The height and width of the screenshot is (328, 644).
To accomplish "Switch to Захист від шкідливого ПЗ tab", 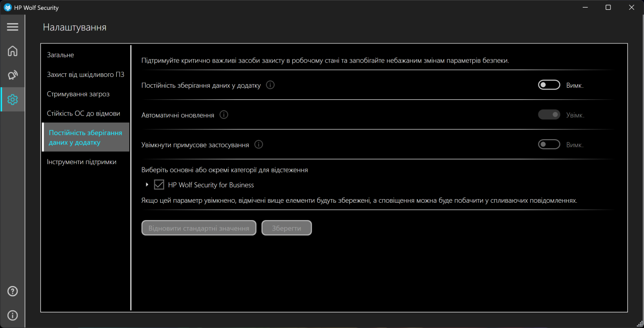I will (85, 74).
